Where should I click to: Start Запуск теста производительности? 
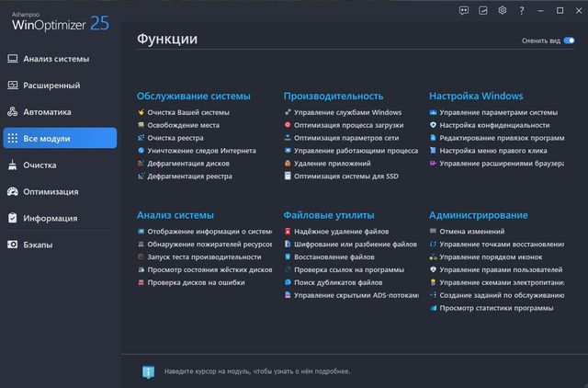(x=204, y=257)
